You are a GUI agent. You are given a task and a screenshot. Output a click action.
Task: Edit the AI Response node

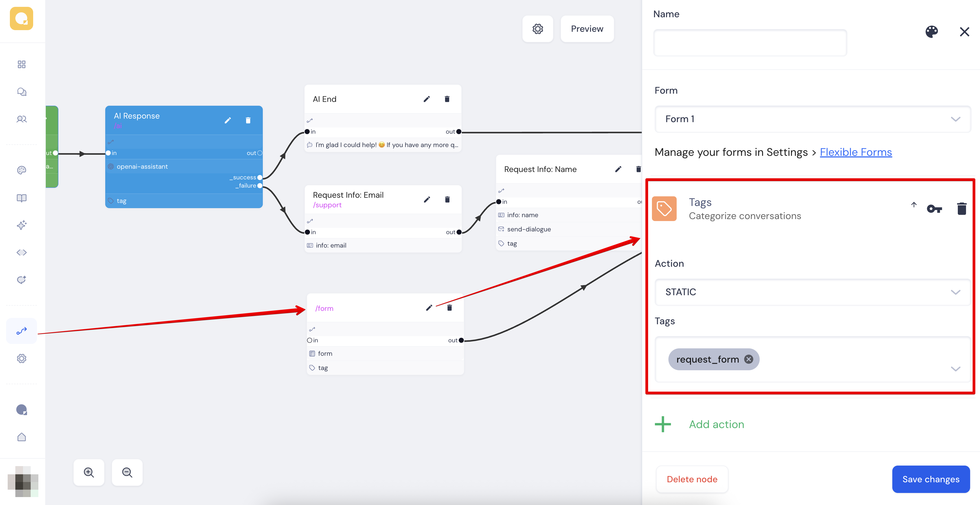(x=227, y=120)
